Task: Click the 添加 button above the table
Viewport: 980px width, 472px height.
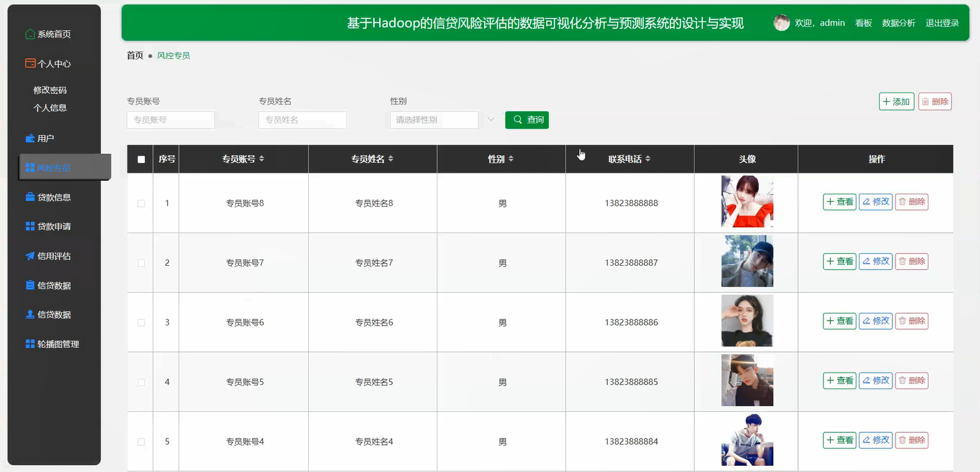Action: (897, 101)
